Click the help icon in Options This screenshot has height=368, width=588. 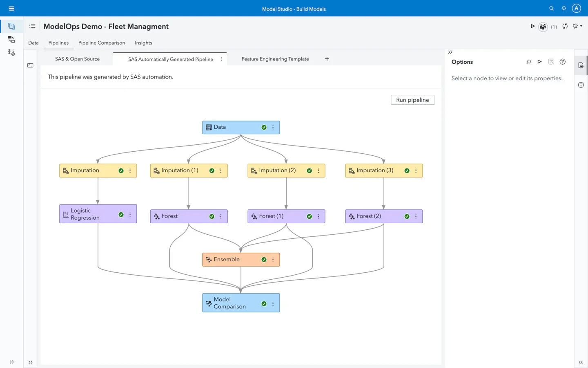coord(562,62)
